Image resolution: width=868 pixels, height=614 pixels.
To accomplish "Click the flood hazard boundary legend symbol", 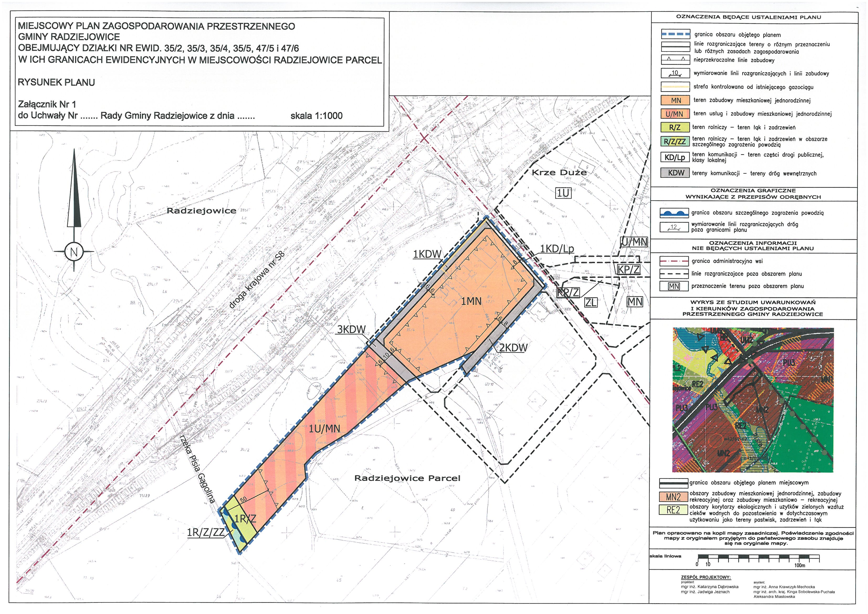I will pos(674,213).
